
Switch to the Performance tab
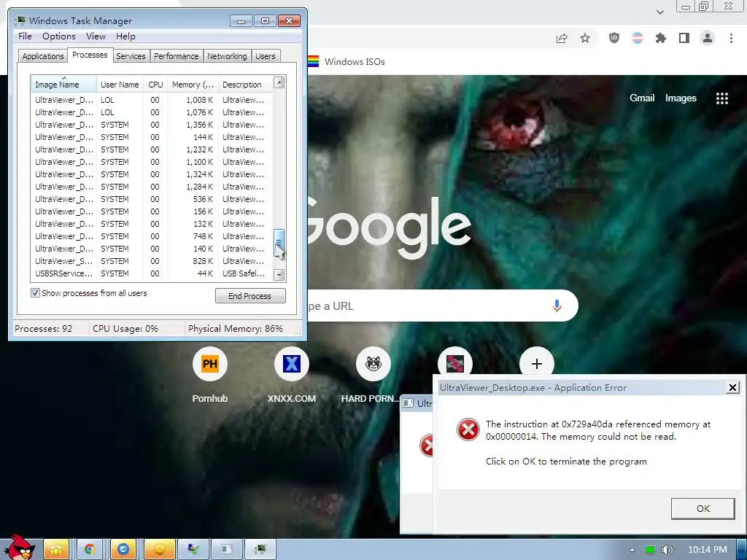click(177, 56)
